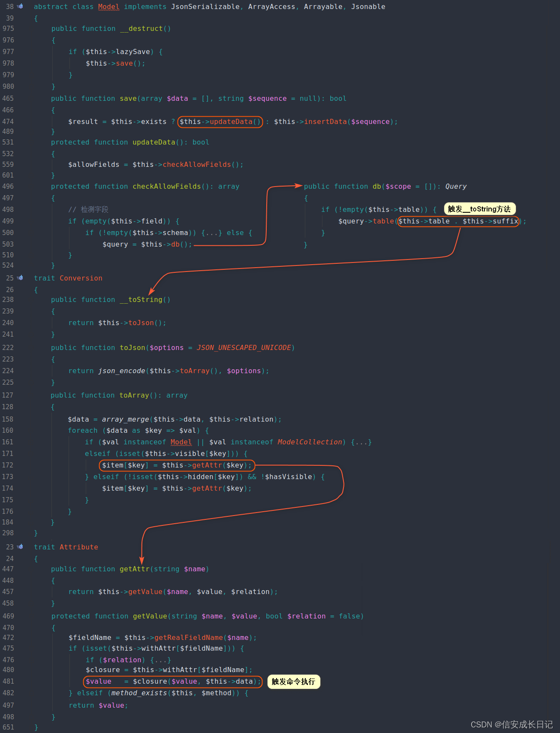Screen dimensions: 560x733
Task: Click exists property on line 474
Action: 154,122
